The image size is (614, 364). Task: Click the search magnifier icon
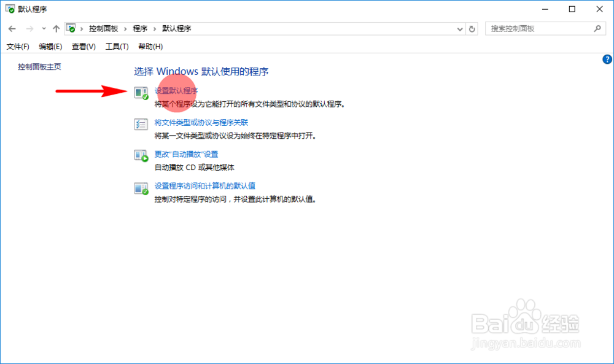[x=597, y=29]
